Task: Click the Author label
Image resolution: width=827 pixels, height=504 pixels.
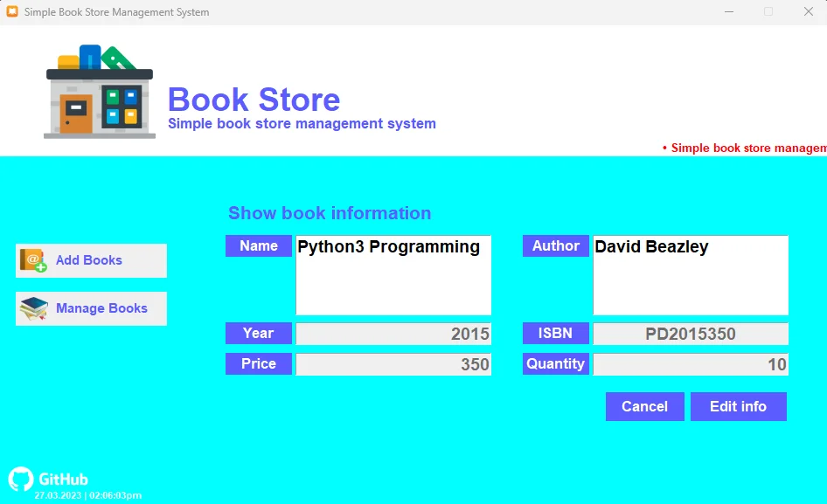Action: [555, 246]
